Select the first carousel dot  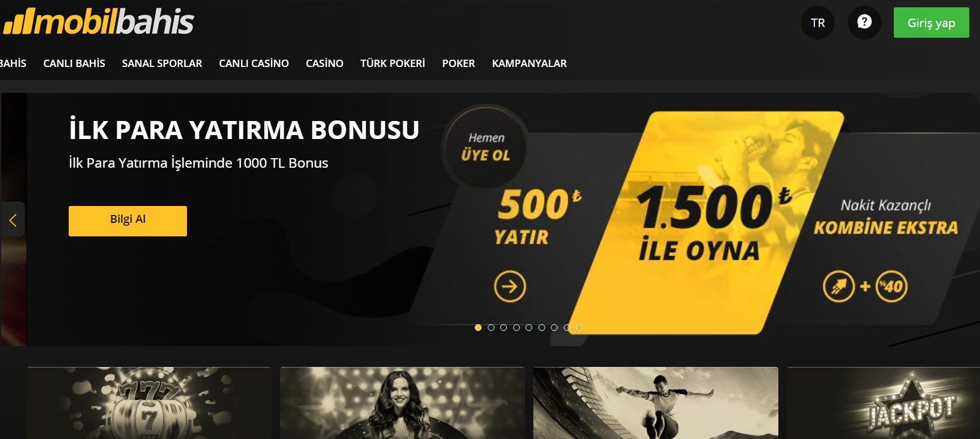(x=478, y=328)
